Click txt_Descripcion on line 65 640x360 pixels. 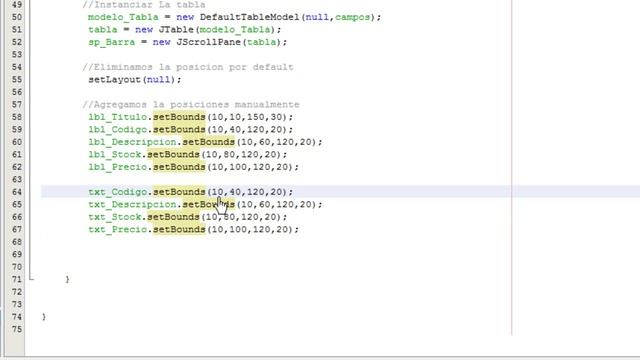[x=132, y=204]
